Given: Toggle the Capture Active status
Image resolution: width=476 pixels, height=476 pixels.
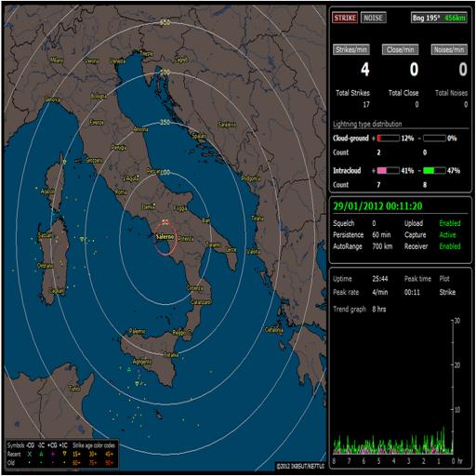Looking at the screenshot, I should click(447, 235).
